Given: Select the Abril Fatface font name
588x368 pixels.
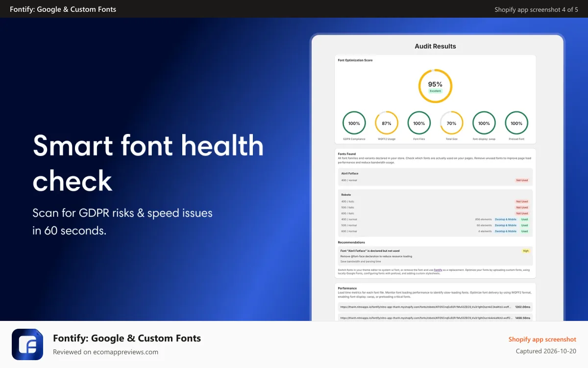Looking at the screenshot, I should [x=350, y=173].
